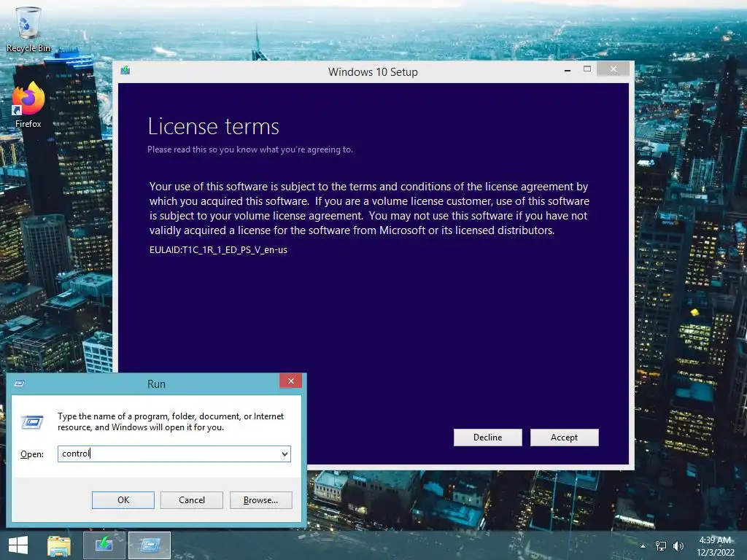Click the License terms heading

[214, 126]
